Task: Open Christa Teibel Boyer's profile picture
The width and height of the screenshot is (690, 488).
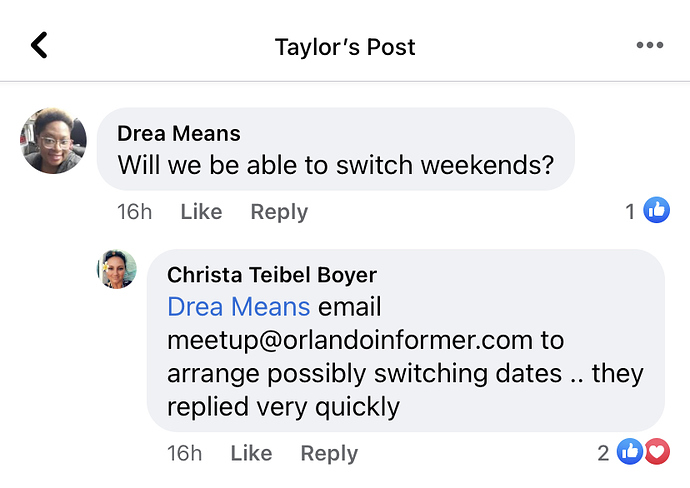Action: point(116,270)
